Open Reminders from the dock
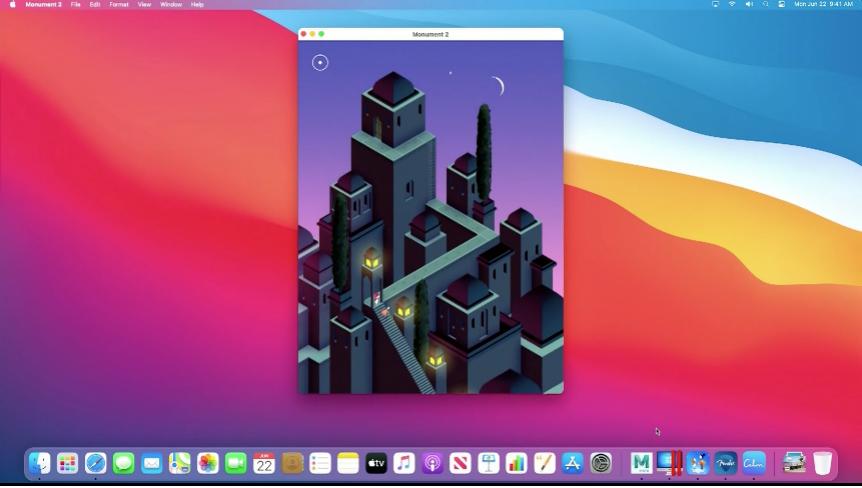Image resolution: width=862 pixels, height=488 pixels. pyautogui.click(x=320, y=463)
